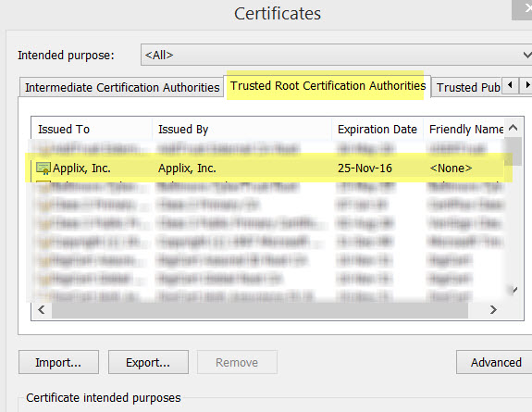532x412 pixels.
Task: Click the vertical scrollbar thumb
Action: [513, 152]
